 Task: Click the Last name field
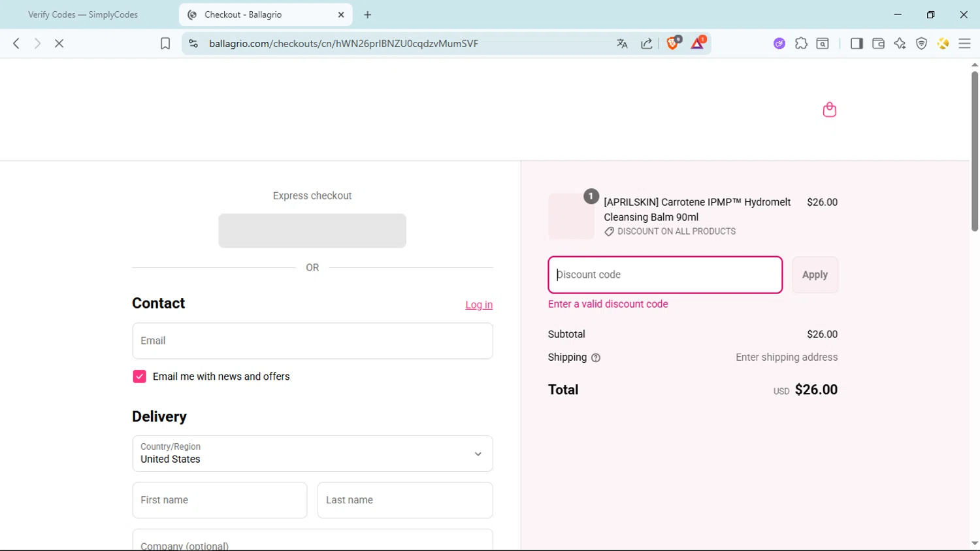[x=405, y=500]
